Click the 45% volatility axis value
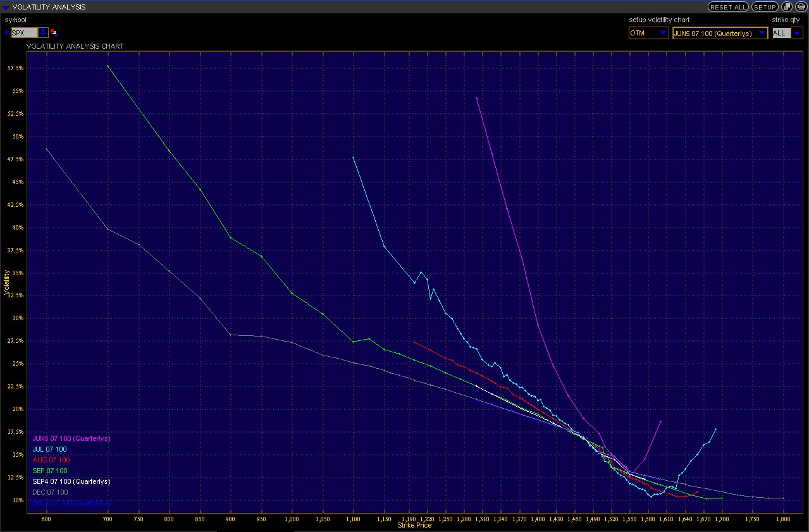The width and height of the screenshot is (809, 532). 17,182
